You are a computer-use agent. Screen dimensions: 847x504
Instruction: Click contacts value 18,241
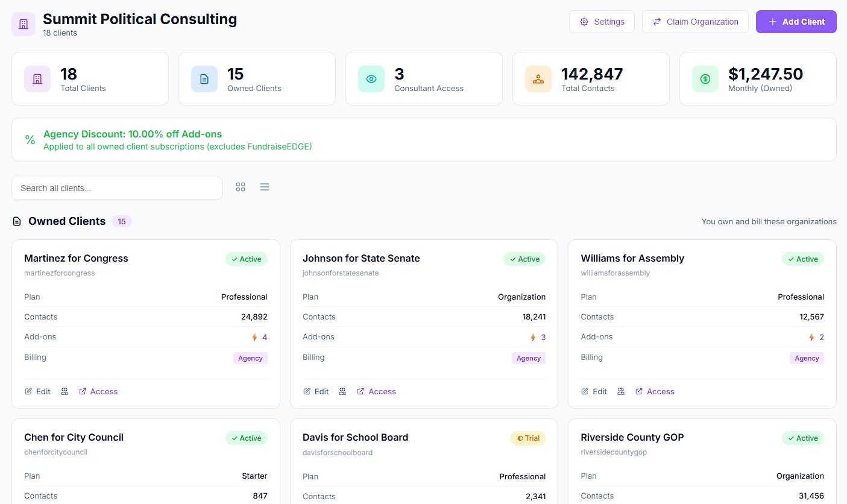(x=534, y=317)
